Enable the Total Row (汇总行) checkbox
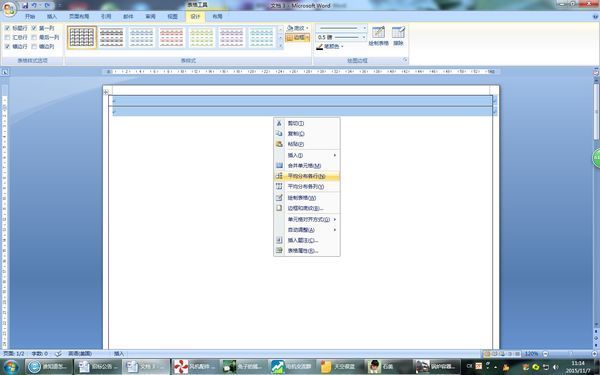The width and height of the screenshot is (600, 375). [x=7, y=37]
